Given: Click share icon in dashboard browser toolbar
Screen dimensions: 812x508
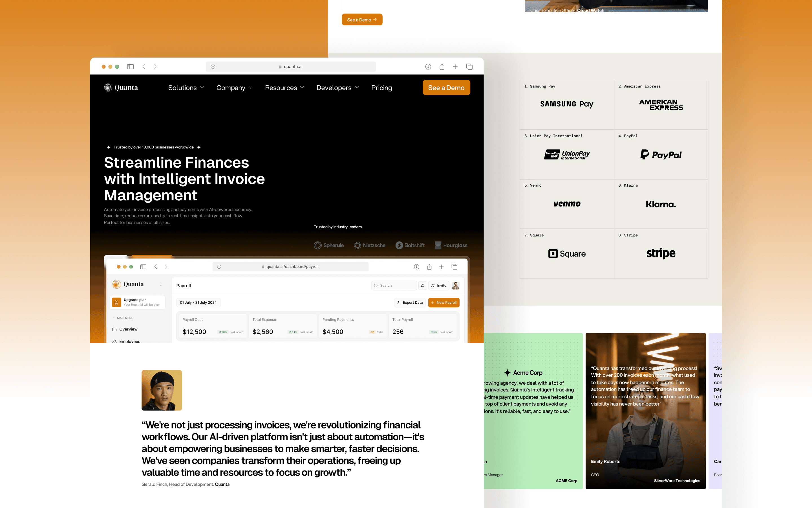Looking at the screenshot, I should 429,266.
